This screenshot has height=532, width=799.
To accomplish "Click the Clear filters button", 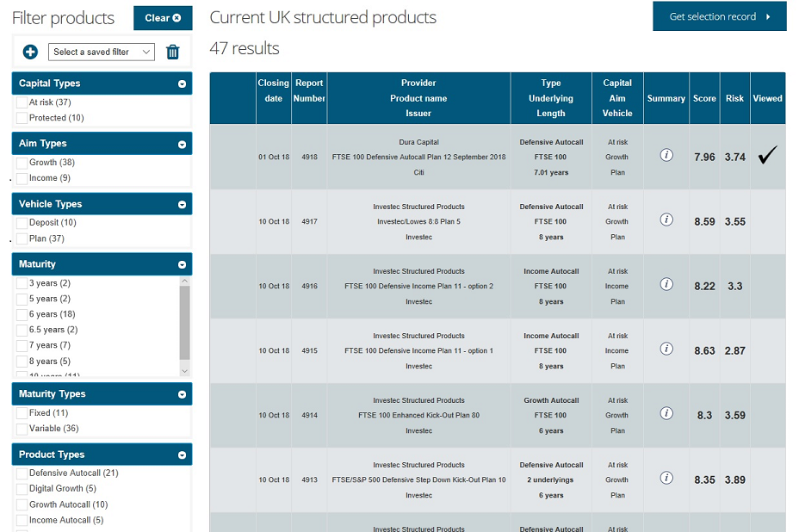I will [163, 17].
